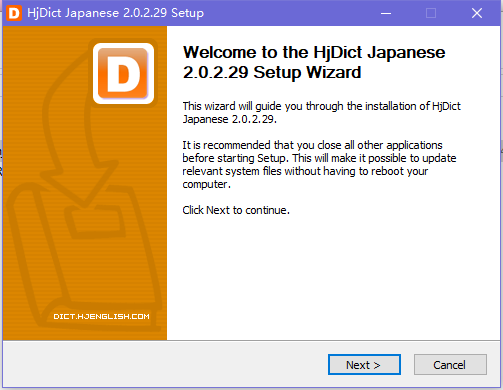
Task: Click the Welcome to the HjDict Japanese heading
Action: (x=314, y=52)
